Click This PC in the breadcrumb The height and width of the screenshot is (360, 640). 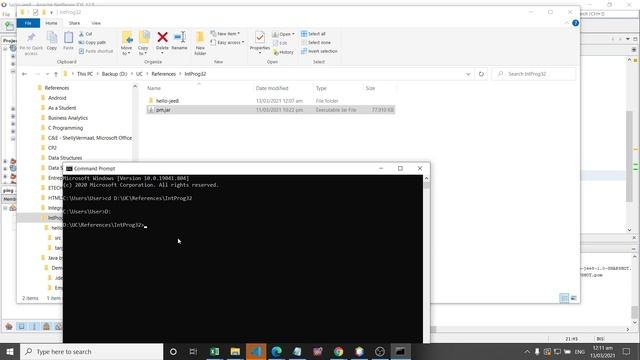pos(85,74)
